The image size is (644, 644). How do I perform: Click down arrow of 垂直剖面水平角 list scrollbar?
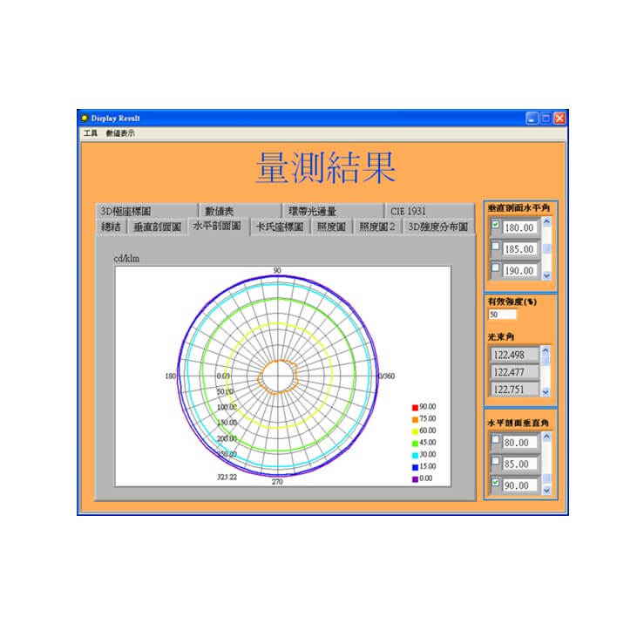click(546, 275)
